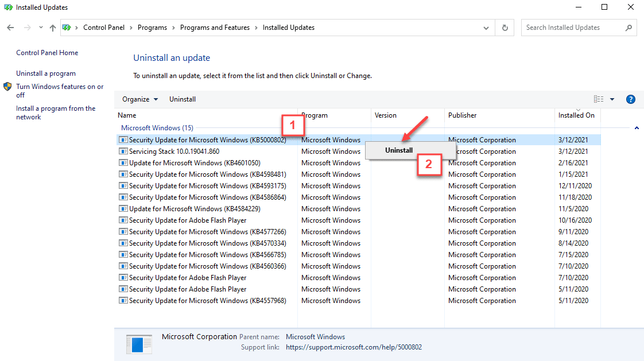Click the icon of the KB4560366 row
Screen dimensions: 644x361
coord(123,266)
